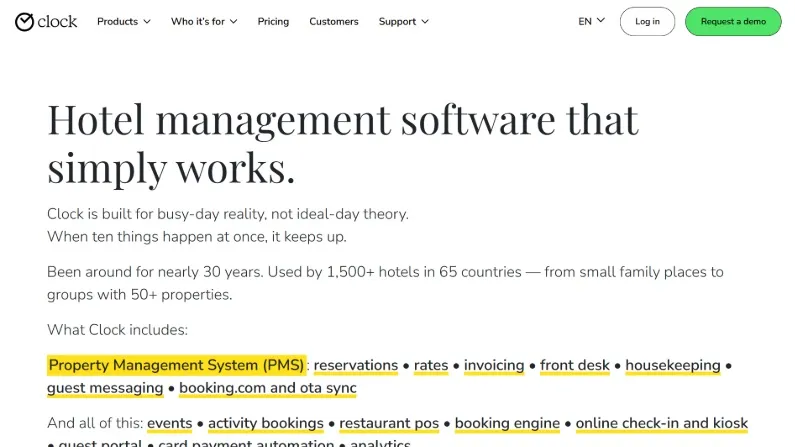Viewport: 795px width, 447px height.
Task: Follow the rates link
Action: click(431, 365)
